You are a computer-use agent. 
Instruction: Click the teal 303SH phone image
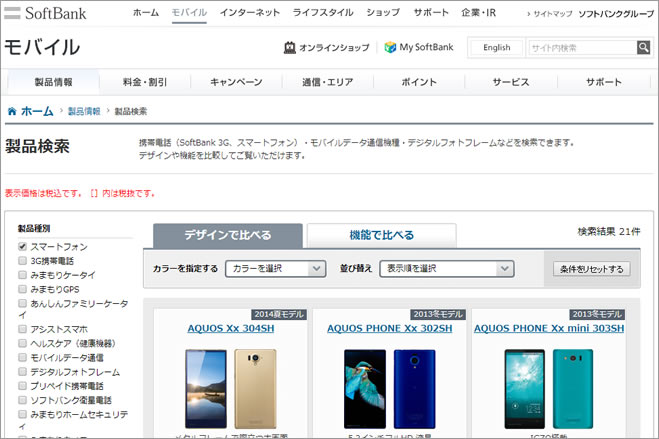(573, 389)
